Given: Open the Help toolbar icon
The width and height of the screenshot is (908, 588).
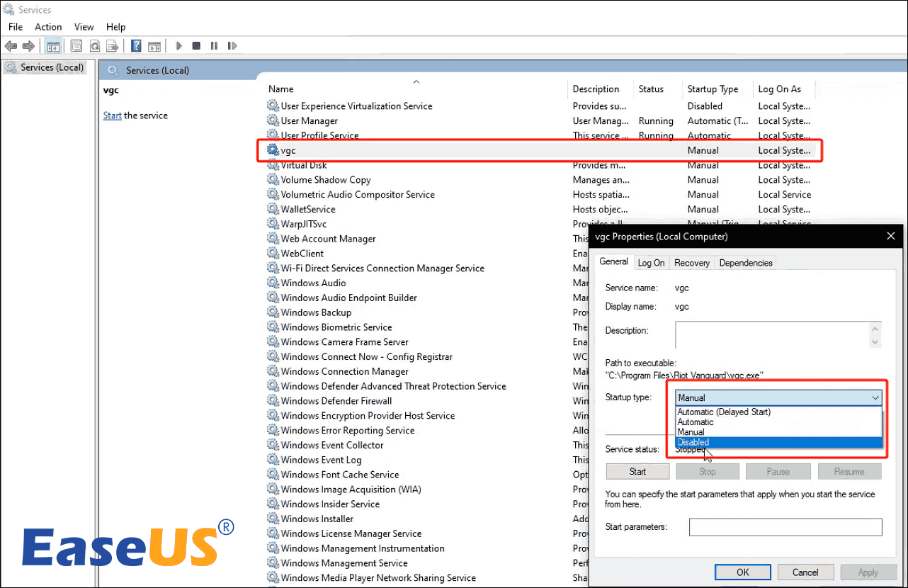Looking at the screenshot, I should pyautogui.click(x=135, y=46).
